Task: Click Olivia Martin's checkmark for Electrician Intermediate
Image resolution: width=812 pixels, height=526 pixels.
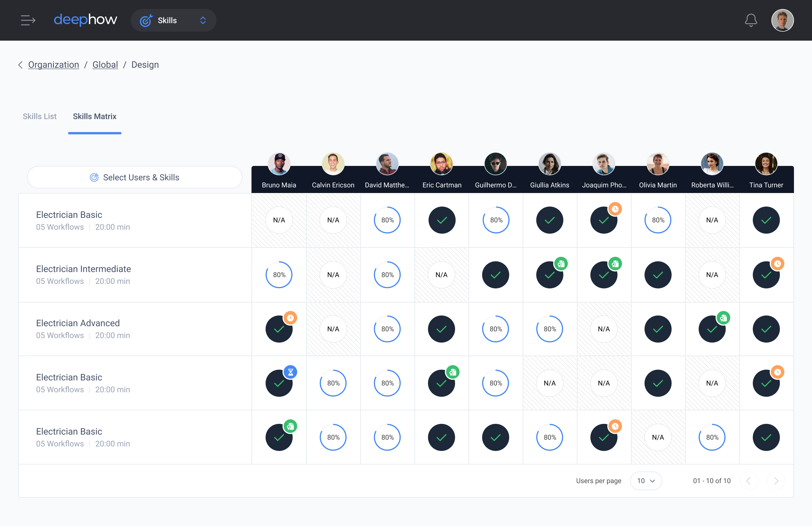Action: tap(658, 275)
